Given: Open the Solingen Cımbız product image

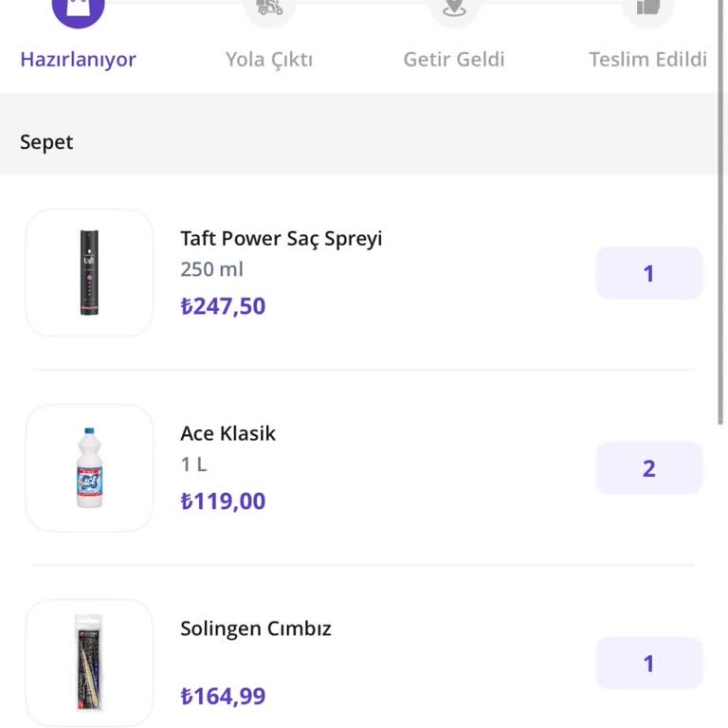Looking at the screenshot, I should 89,663.
